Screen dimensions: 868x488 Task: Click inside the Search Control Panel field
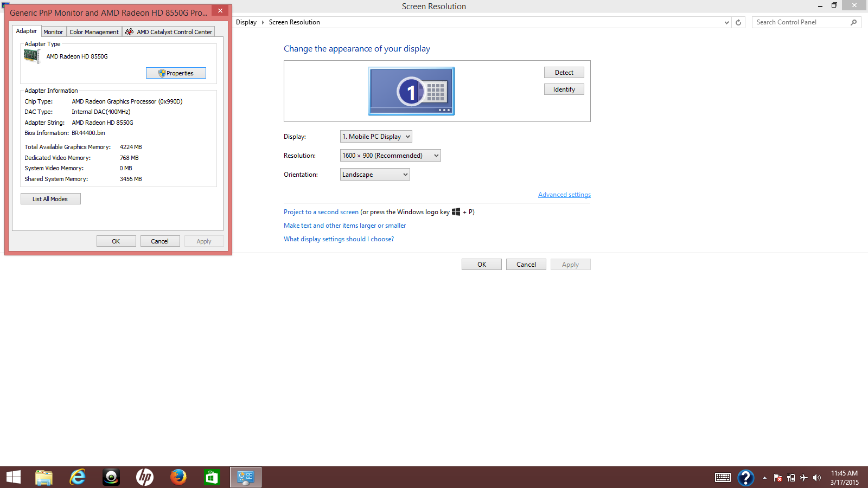pos(802,22)
